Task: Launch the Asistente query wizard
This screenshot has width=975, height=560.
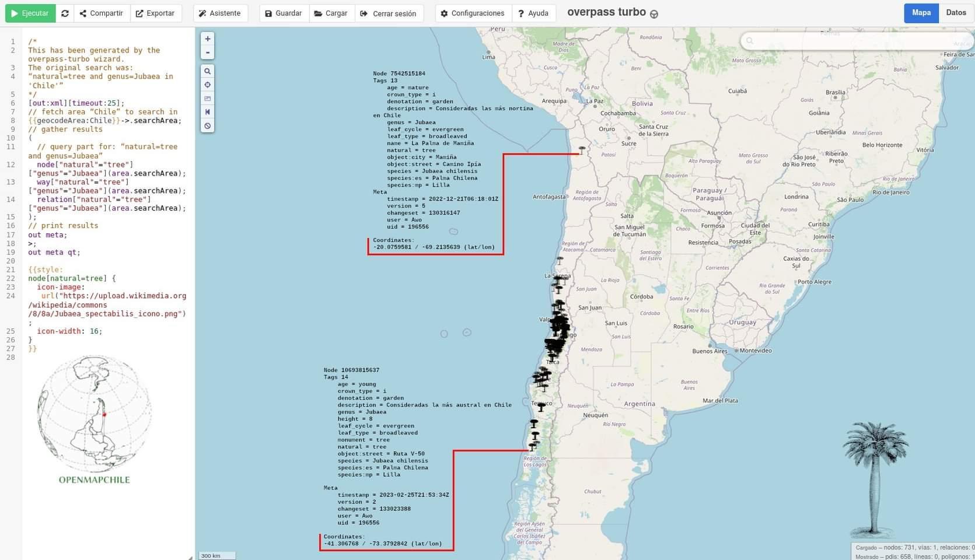Action: (220, 13)
